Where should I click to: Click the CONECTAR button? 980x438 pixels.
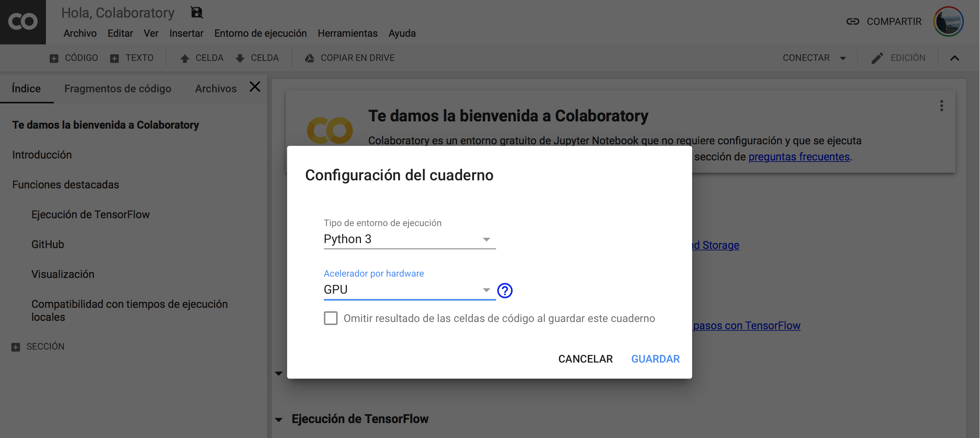click(806, 58)
